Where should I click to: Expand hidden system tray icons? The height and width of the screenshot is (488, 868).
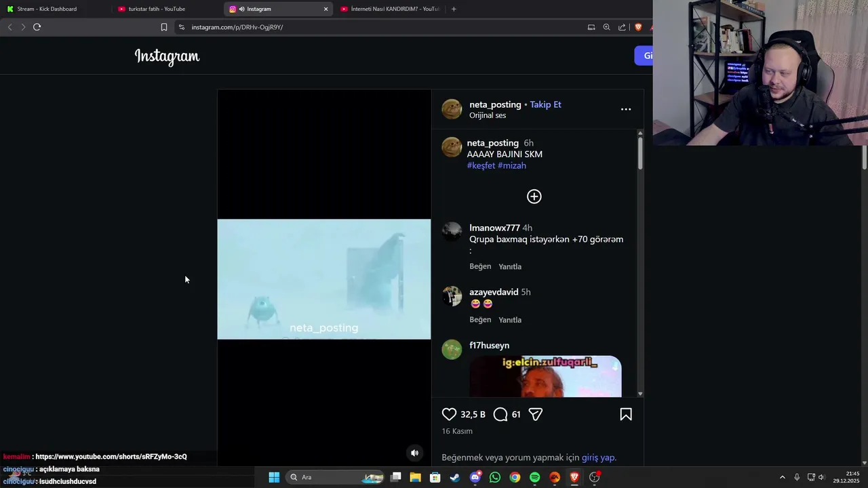point(782,477)
